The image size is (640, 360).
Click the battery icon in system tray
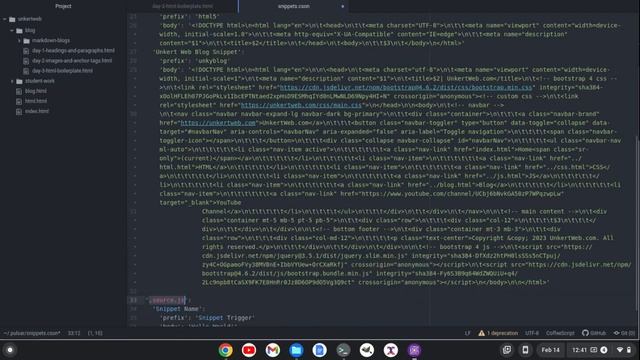(629, 350)
